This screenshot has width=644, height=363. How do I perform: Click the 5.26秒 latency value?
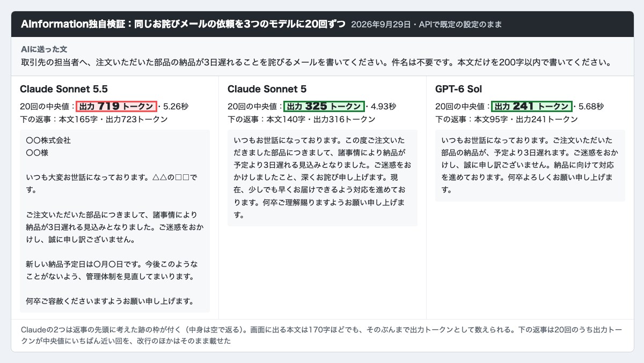[175, 106]
